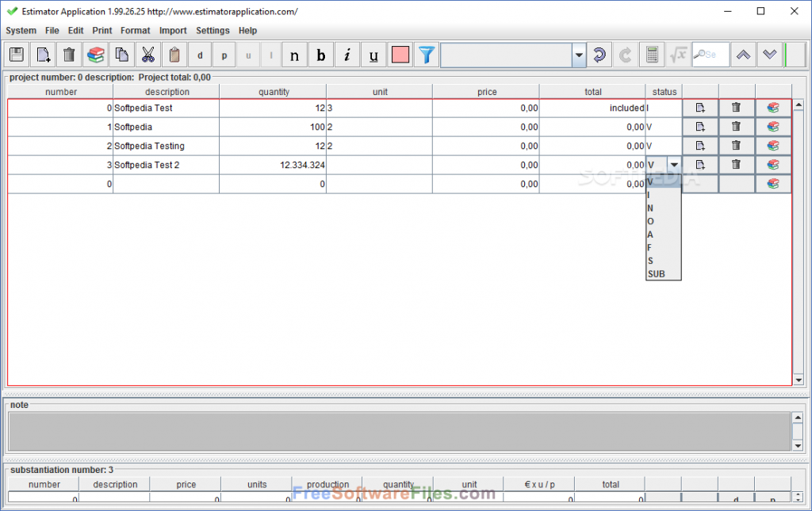The height and width of the screenshot is (511, 812).
Task: Open the Format menu
Action: click(135, 30)
